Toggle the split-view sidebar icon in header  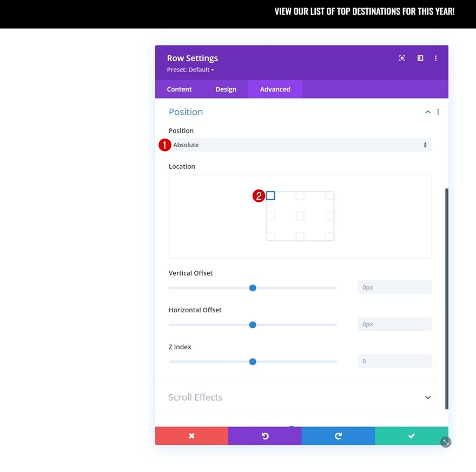coord(420,58)
